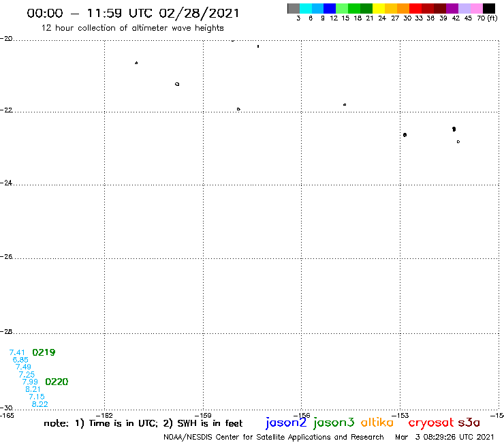Click the cyan 6 ft color swatch
Viewport: 504px width, 443px height.
pos(306,8)
